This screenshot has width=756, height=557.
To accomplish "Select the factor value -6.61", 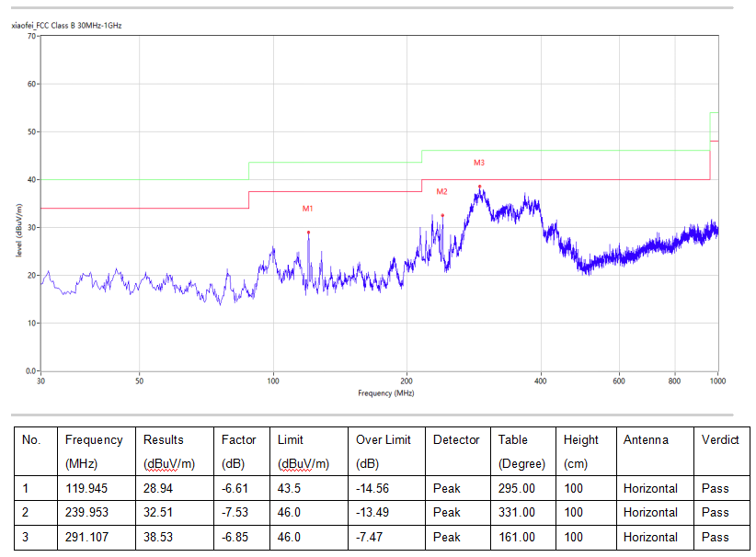I will point(235,488).
